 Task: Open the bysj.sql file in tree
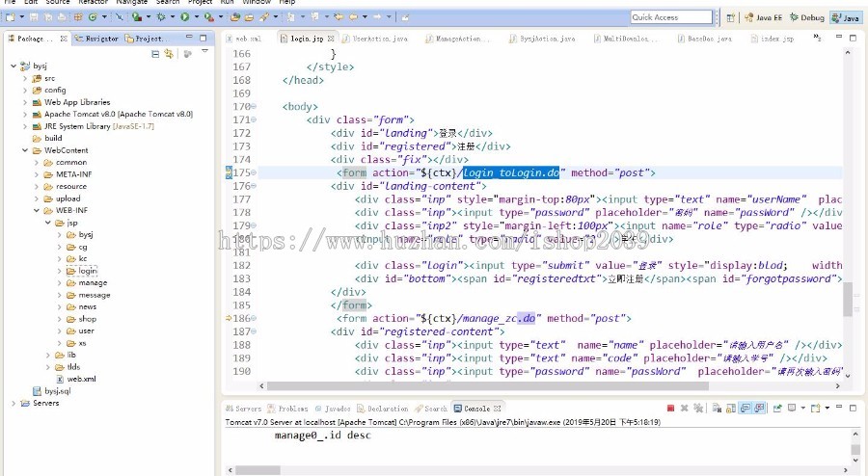pos(58,391)
